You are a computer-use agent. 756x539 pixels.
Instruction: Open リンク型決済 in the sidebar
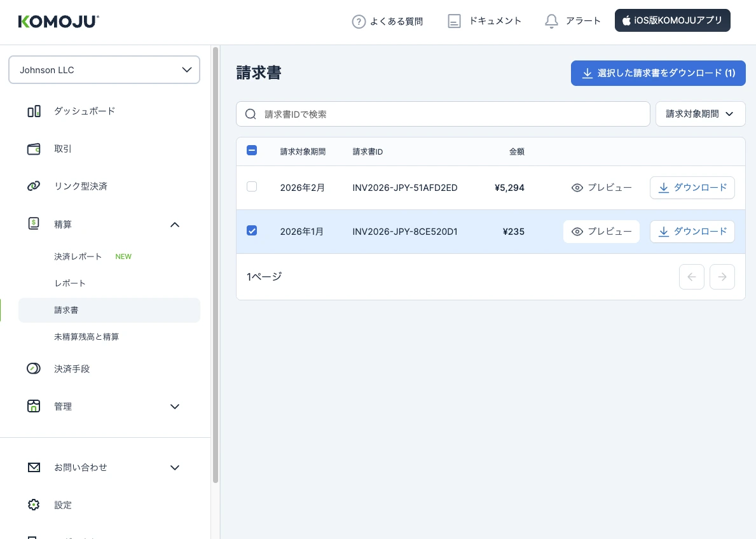click(81, 186)
